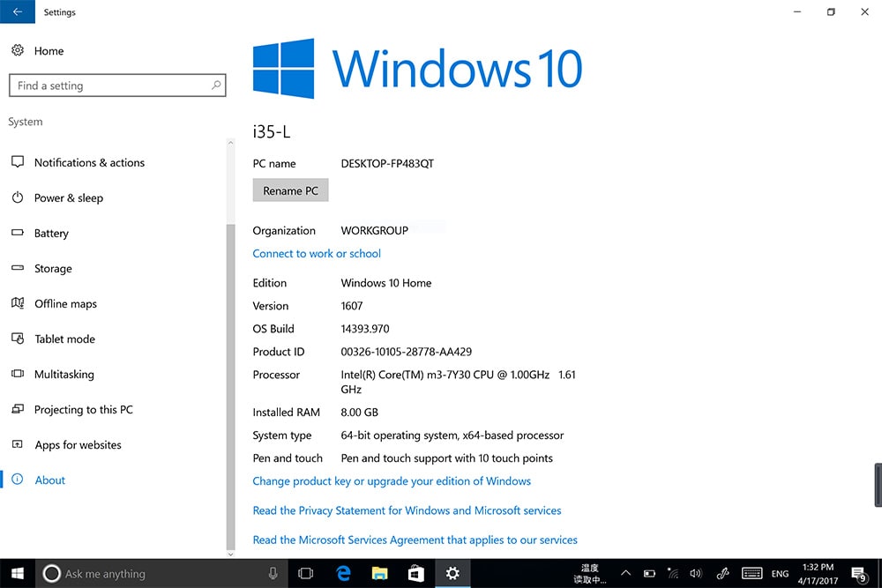Open Multitasking settings page
This screenshot has height=588, width=882.
(x=64, y=375)
